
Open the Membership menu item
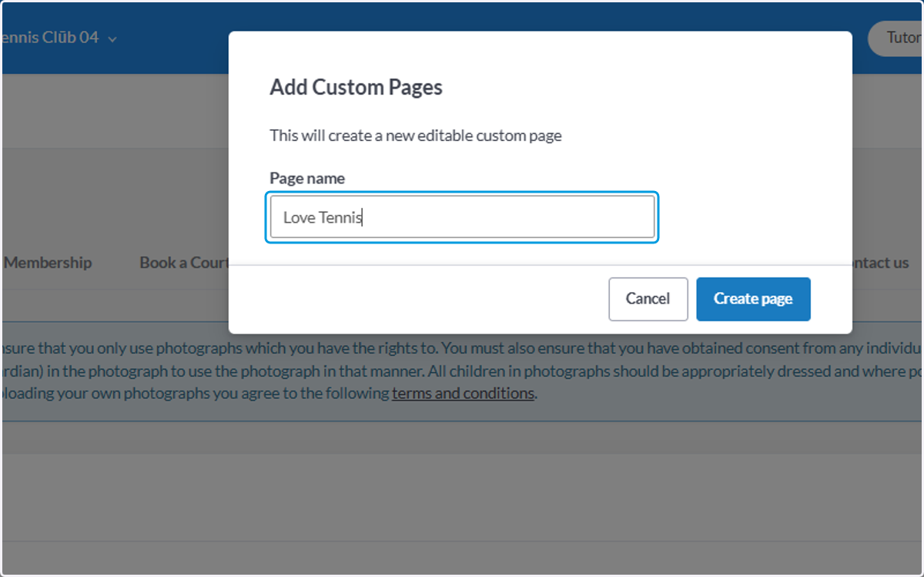[49, 263]
